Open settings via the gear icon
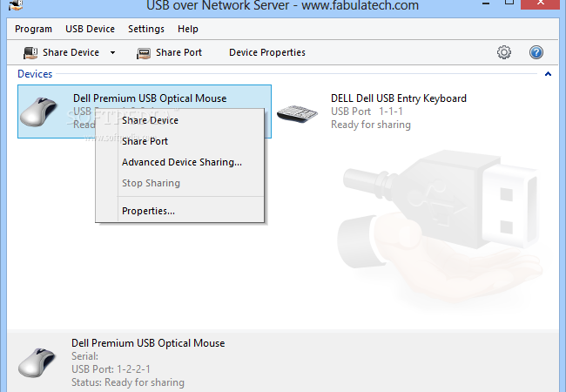 coord(504,52)
